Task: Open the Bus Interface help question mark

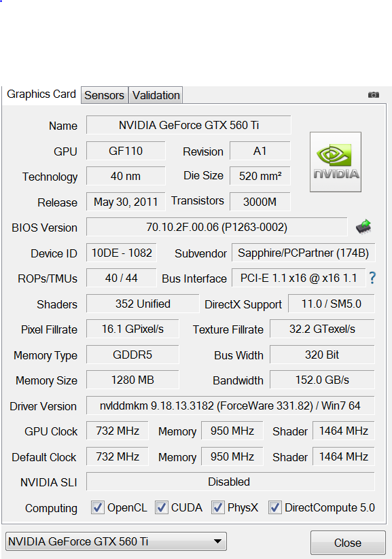Action: tap(372, 278)
